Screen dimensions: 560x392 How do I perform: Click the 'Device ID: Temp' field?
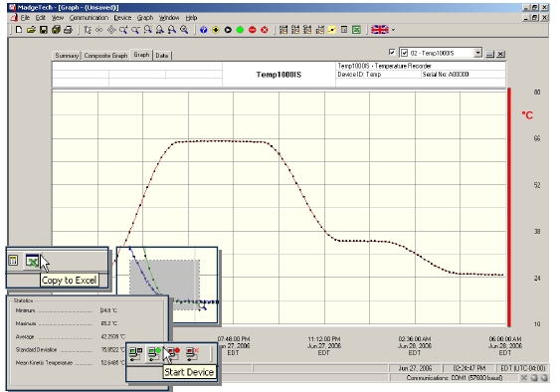click(359, 74)
